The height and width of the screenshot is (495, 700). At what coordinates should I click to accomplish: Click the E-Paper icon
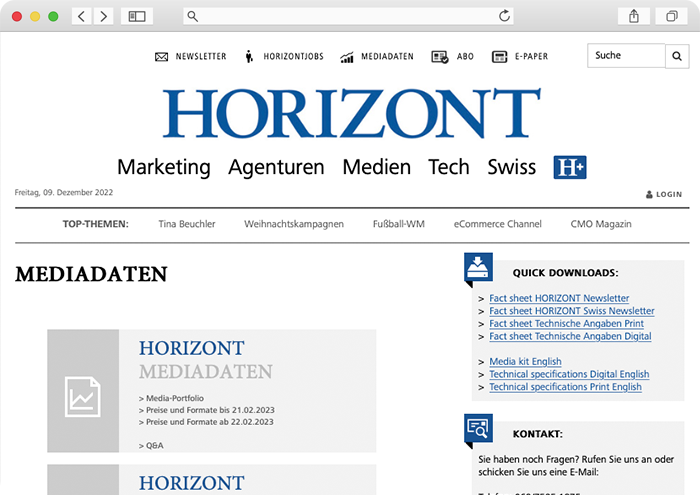(499, 57)
